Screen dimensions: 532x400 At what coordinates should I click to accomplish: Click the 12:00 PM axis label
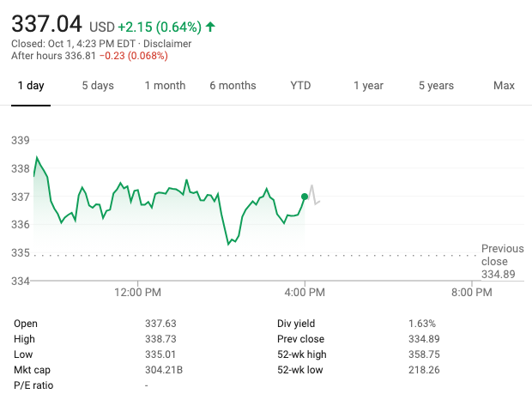tap(137, 293)
